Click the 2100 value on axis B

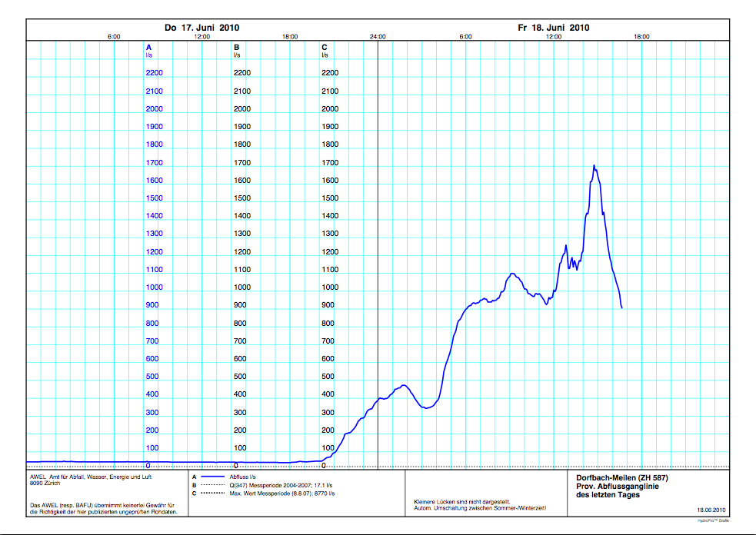pos(242,91)
